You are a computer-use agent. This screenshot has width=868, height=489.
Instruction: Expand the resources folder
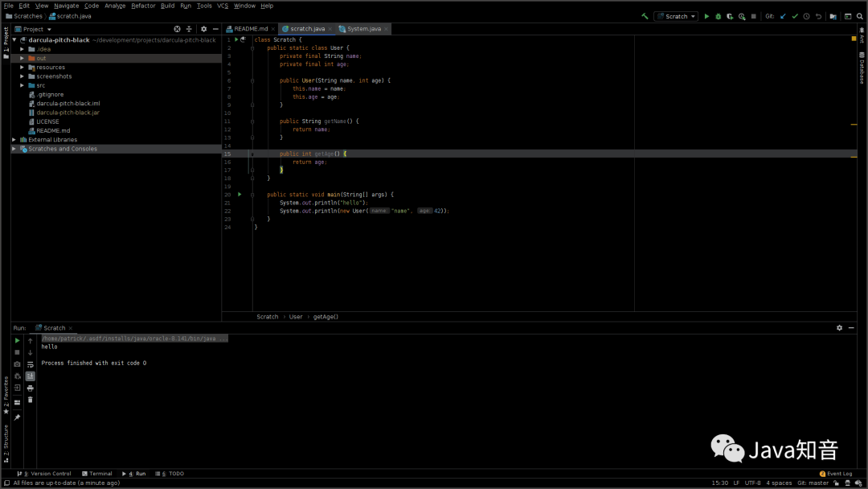(x=23, y=67)
